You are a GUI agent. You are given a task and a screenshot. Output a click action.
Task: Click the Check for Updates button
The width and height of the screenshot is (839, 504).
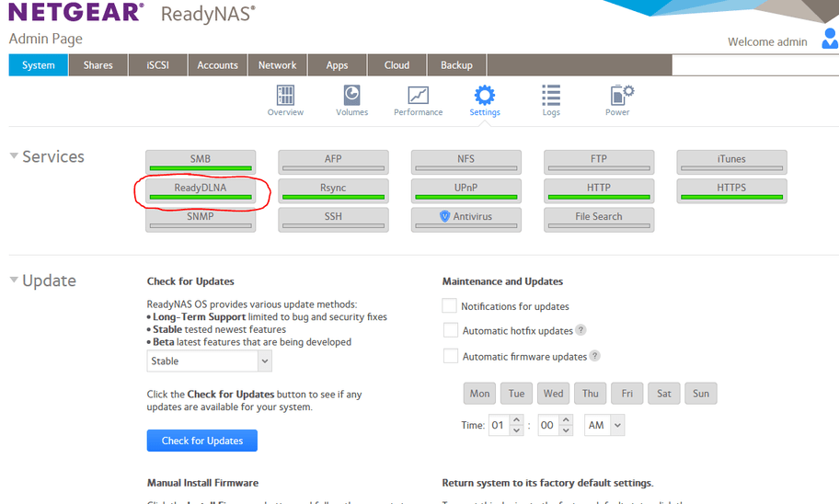tap(202, 441)
